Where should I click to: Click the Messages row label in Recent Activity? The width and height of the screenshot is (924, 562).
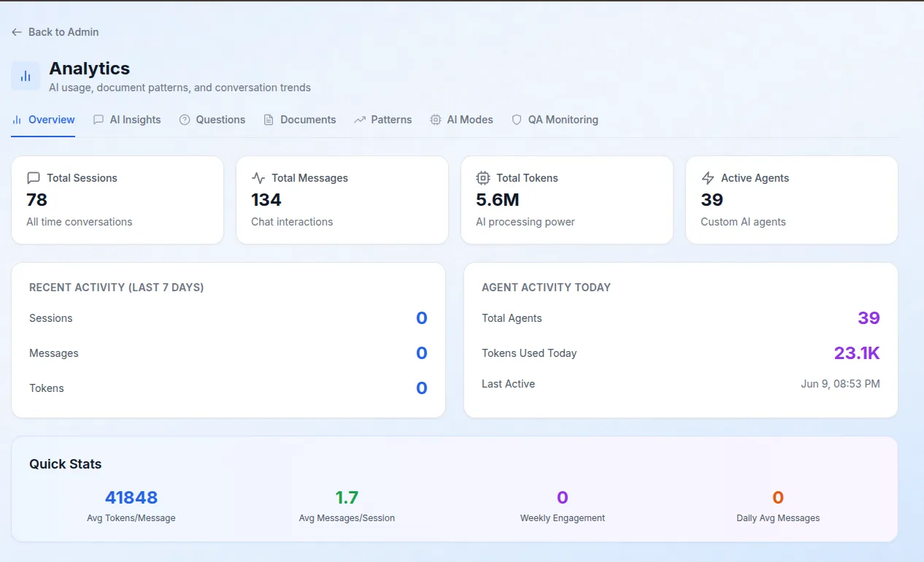(54, 353)
